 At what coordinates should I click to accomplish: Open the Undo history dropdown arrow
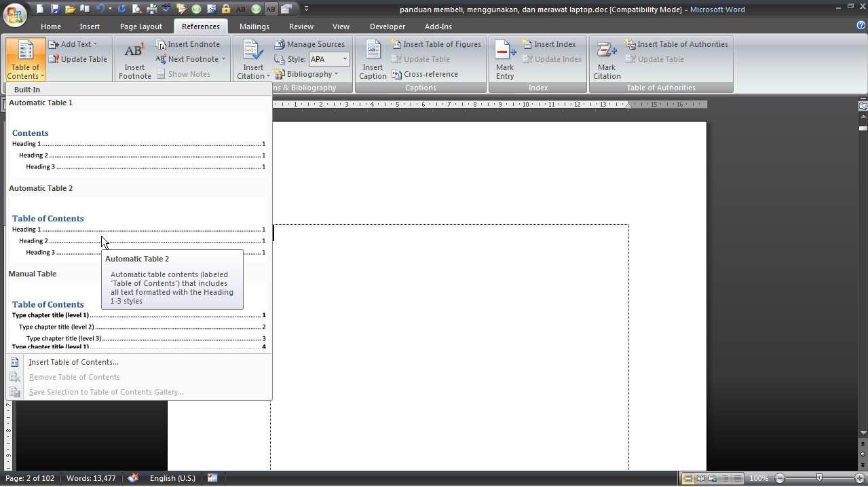pos(110,9)
